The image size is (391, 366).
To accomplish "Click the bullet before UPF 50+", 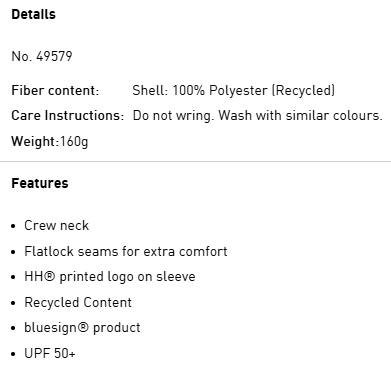I will 13,354.
